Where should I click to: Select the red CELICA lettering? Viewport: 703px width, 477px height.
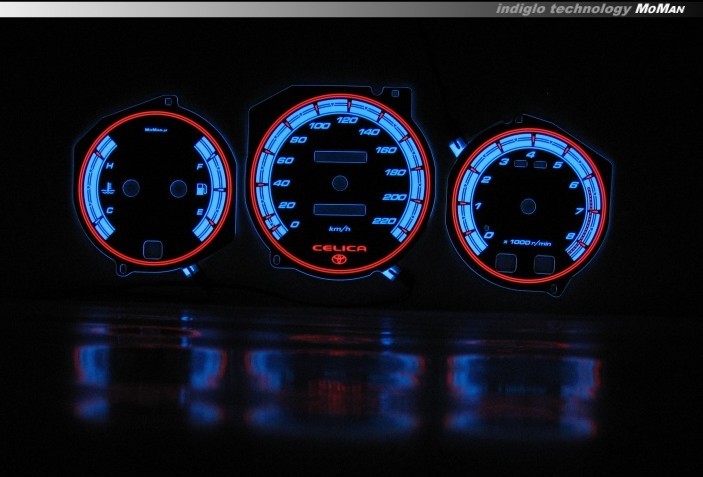point(339,248)
